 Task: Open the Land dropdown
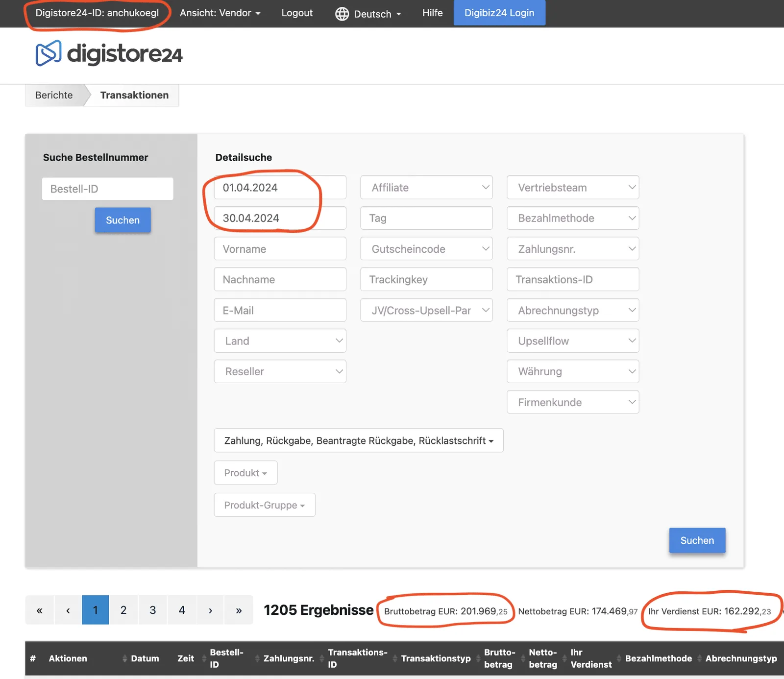(x=280, y=340)
